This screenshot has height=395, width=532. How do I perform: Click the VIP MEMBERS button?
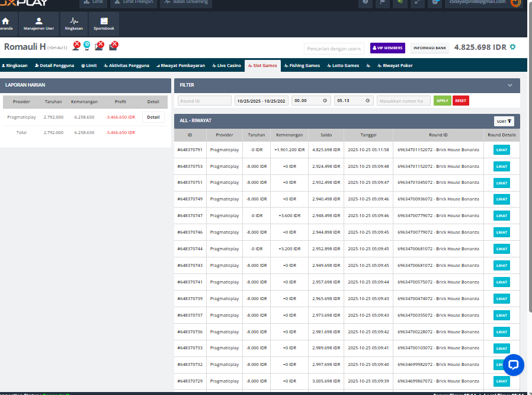pyautogui.click(x=387, y=48)
